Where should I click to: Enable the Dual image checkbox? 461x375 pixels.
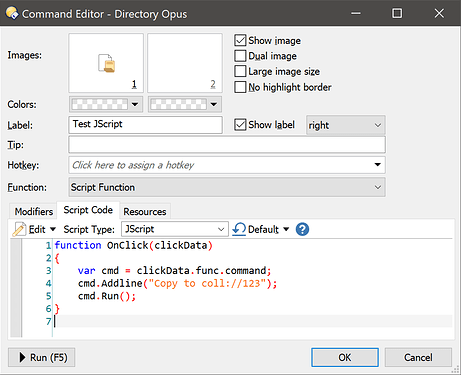pos(240,56)
